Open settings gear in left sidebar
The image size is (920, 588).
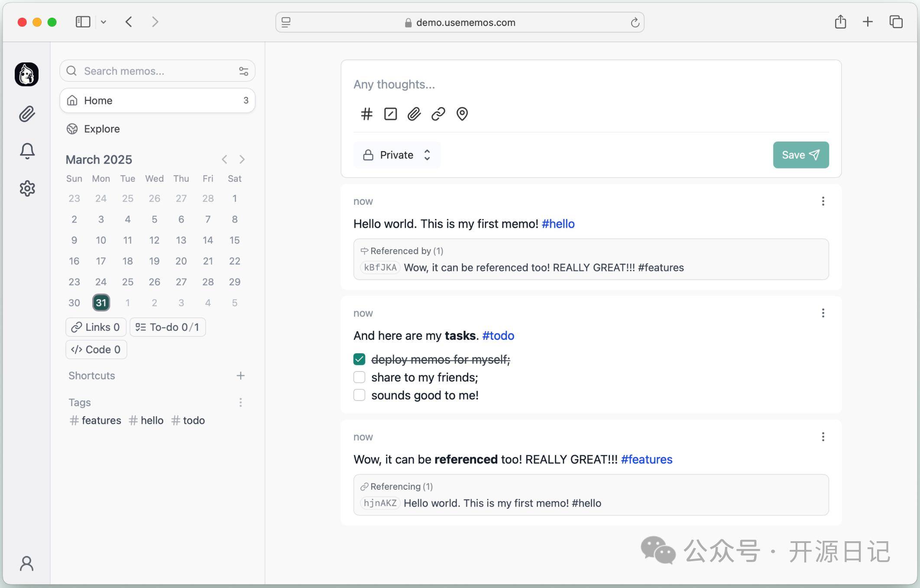(x=27, y=188)
